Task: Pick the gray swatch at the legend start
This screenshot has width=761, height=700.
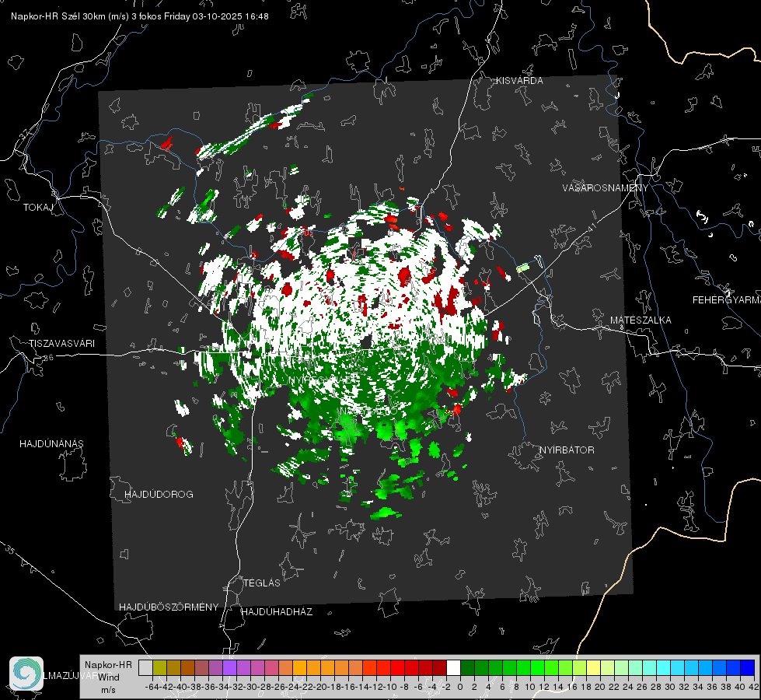Action: (145, 668)
